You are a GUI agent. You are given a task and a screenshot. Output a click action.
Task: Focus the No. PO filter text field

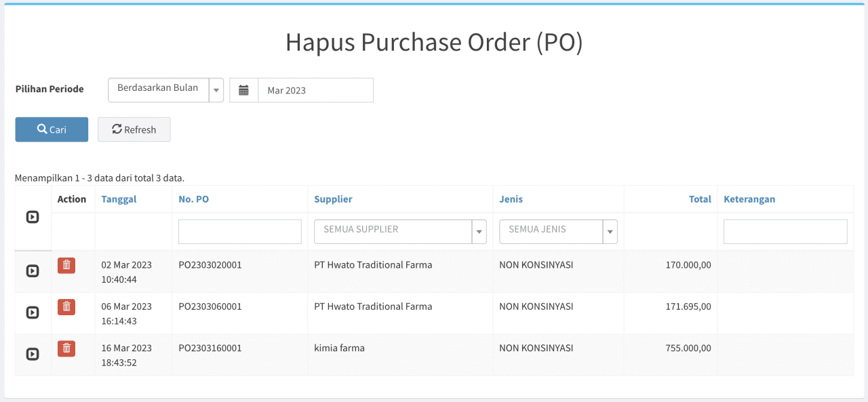tap(240, 232)
